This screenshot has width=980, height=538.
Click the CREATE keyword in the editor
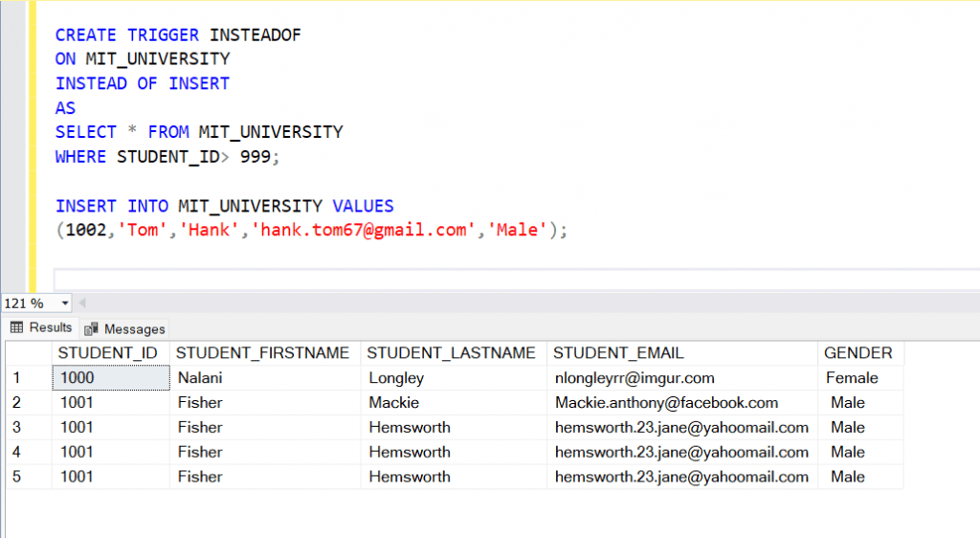point(85,35)
